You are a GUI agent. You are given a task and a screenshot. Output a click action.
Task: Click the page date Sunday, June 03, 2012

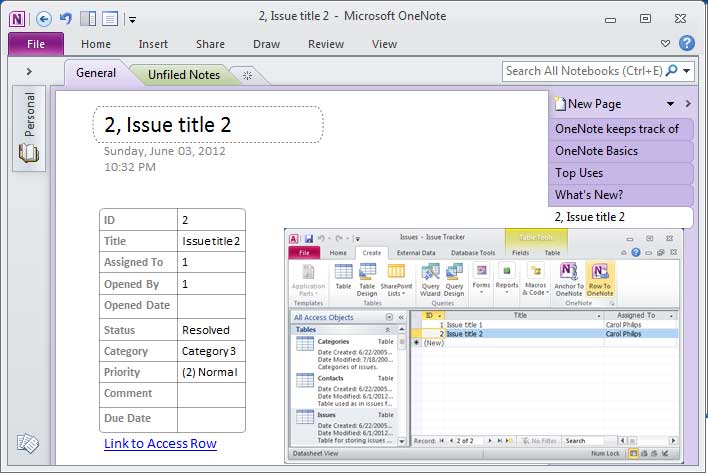164,151
